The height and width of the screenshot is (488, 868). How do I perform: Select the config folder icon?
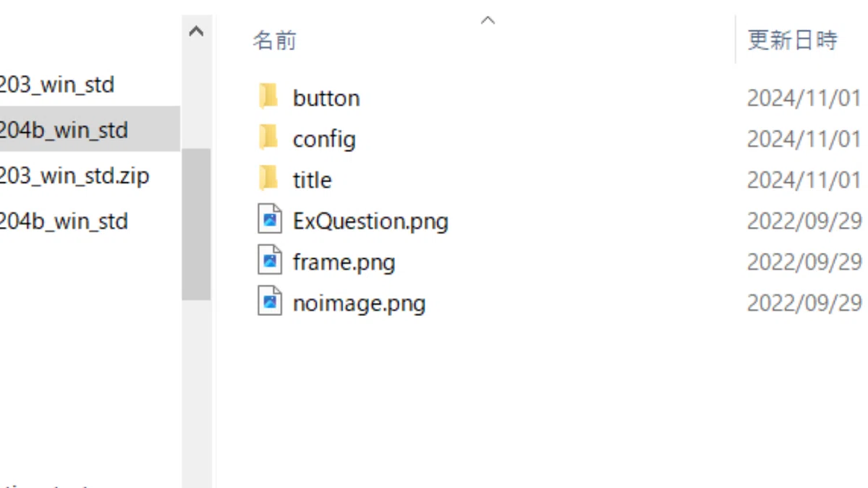(269, 137)
